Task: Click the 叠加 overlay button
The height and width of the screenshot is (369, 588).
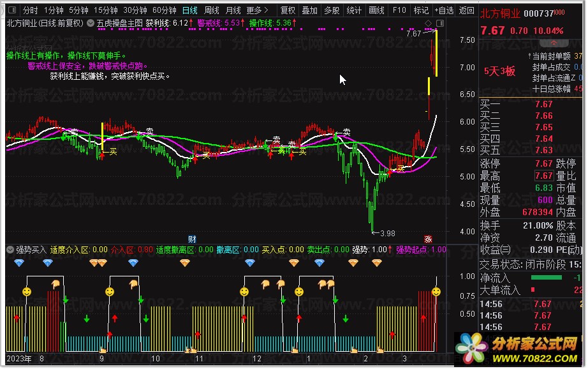Action: click(310, 10)
